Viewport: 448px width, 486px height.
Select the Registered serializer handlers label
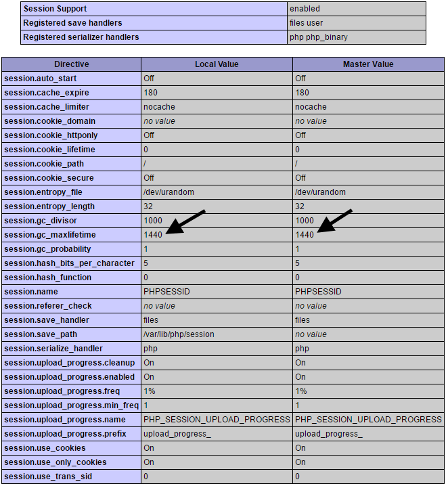click(x=81, y=37)
